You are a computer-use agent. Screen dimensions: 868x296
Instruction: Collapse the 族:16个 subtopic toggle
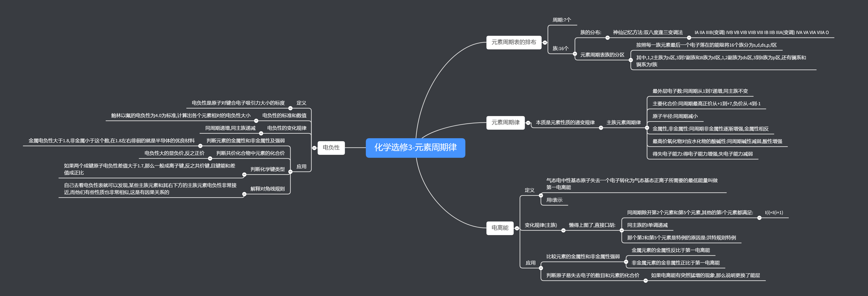(575, 54)
